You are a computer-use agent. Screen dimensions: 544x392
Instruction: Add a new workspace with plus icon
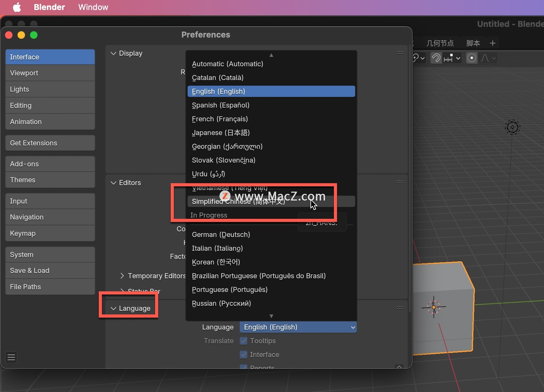[x=493, y=43]
